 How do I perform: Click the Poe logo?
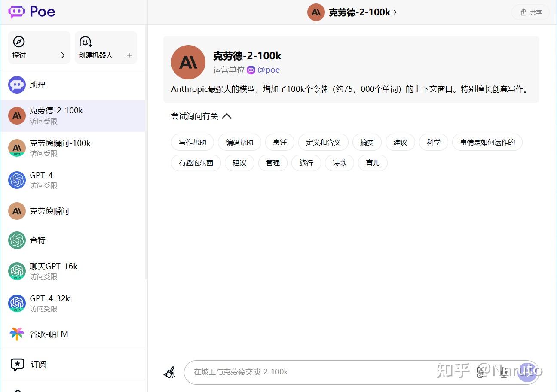coord(32,12)
